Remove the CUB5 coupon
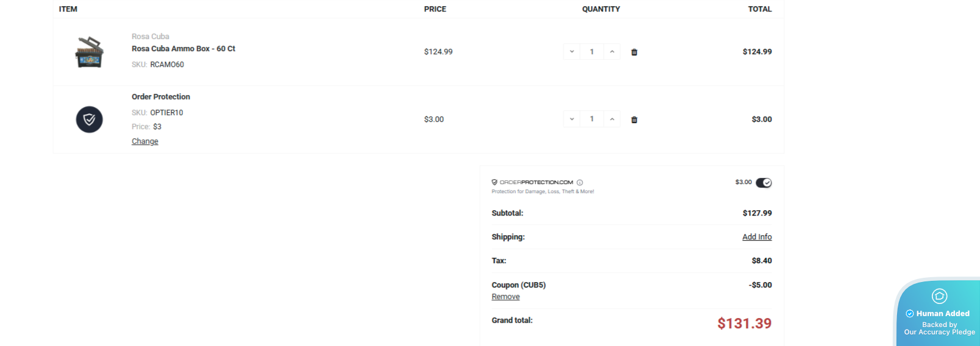Image resolution: width=980 pixels, height=346 pixels. click(x=506, y=297)
